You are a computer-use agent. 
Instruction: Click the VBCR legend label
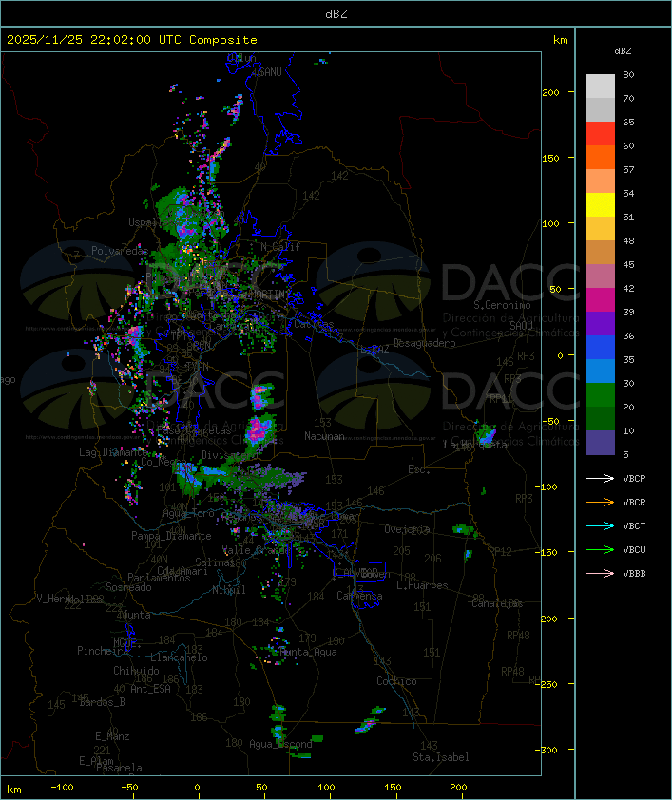(634, 502)
